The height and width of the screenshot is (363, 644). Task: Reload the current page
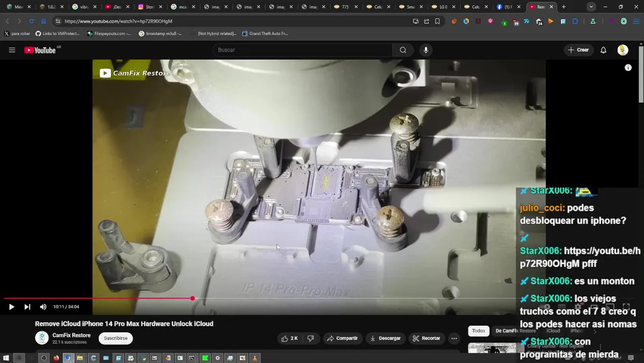pyautogui.click(x=31, y=21)
